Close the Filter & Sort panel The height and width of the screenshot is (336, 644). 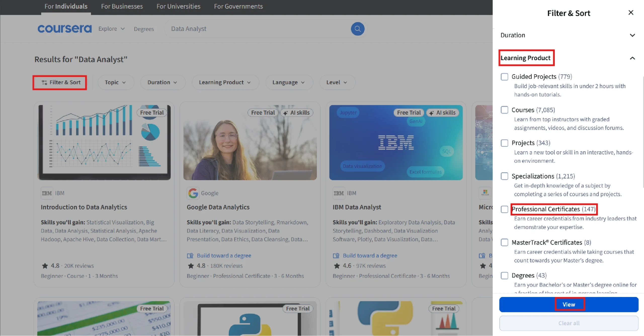pyautogui.click(x=631, y=12)
